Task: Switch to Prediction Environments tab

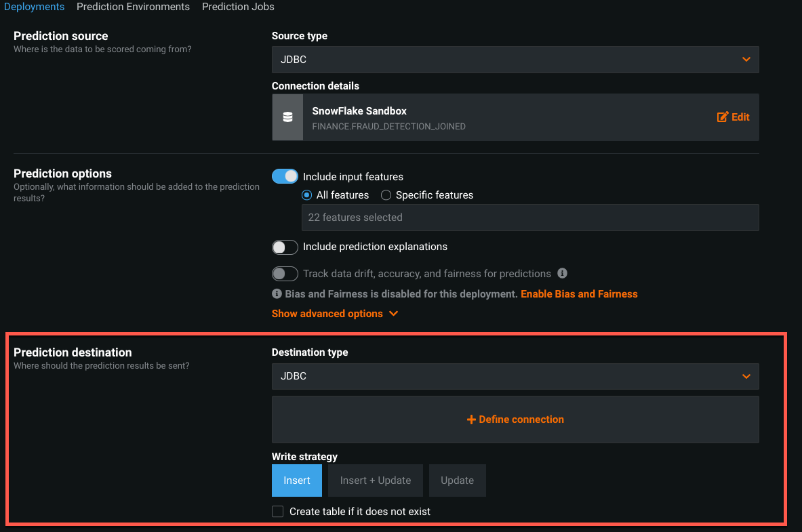Action: [x=133, y=7]
